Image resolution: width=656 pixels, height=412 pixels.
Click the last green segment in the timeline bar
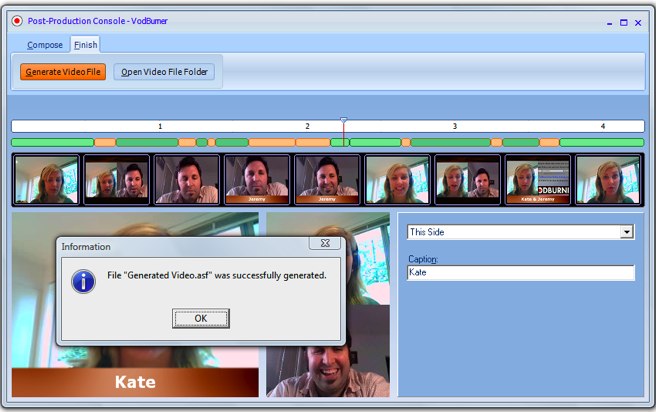(x=602, y=143)
